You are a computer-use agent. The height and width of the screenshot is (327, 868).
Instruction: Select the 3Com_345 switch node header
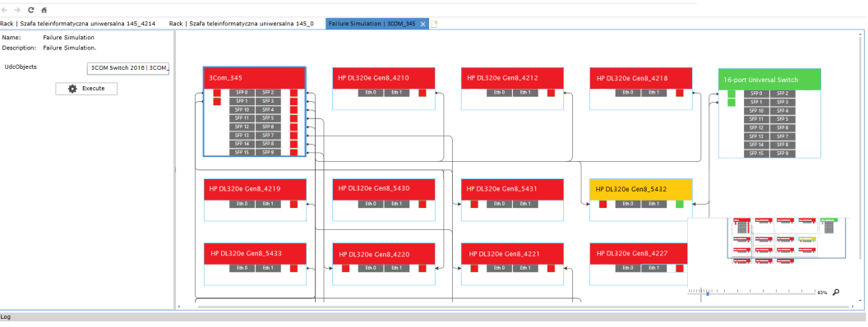click(x=254, y=78)
